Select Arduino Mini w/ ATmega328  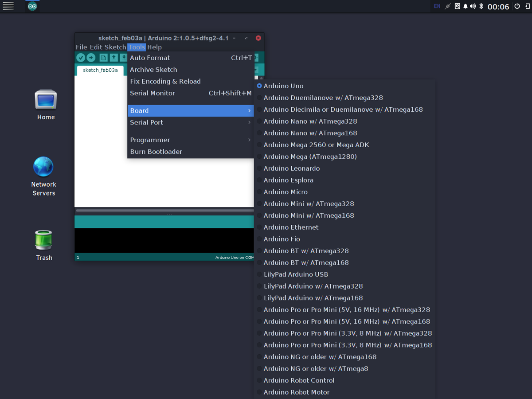click(x=344, y=204)
